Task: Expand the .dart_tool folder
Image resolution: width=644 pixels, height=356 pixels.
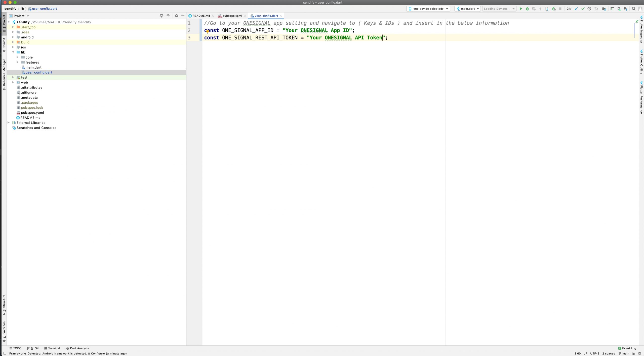Action: [13, 27]
